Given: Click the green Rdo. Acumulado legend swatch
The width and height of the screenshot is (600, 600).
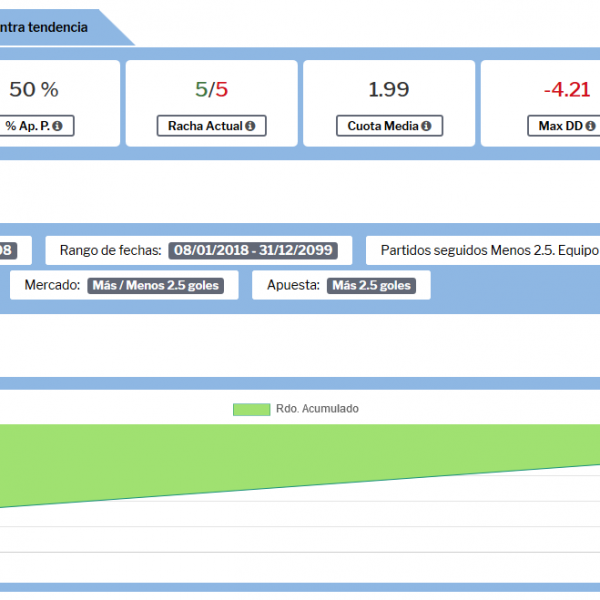Looking at the screenshot, I should pyautogui.click(x=251, y=409).
